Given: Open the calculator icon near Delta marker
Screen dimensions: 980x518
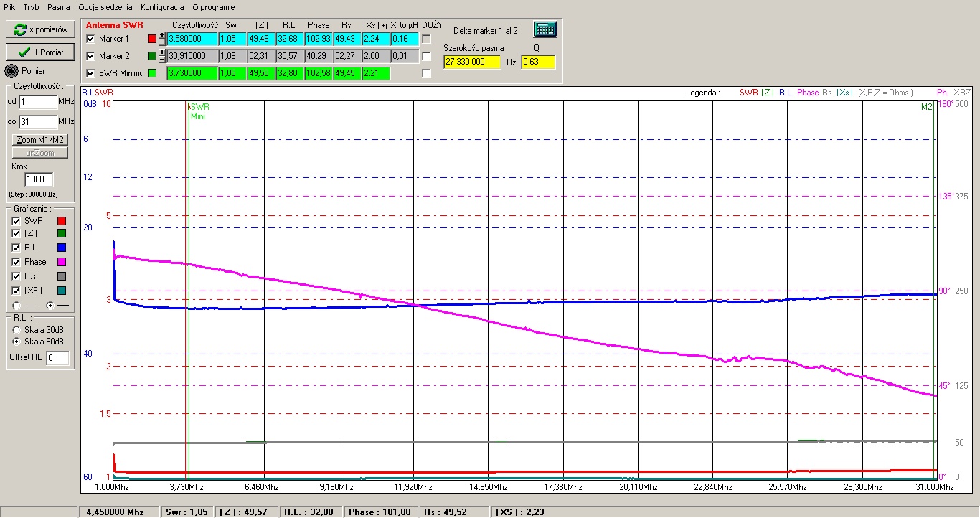Looking at the screenshot, I should 545,29.
